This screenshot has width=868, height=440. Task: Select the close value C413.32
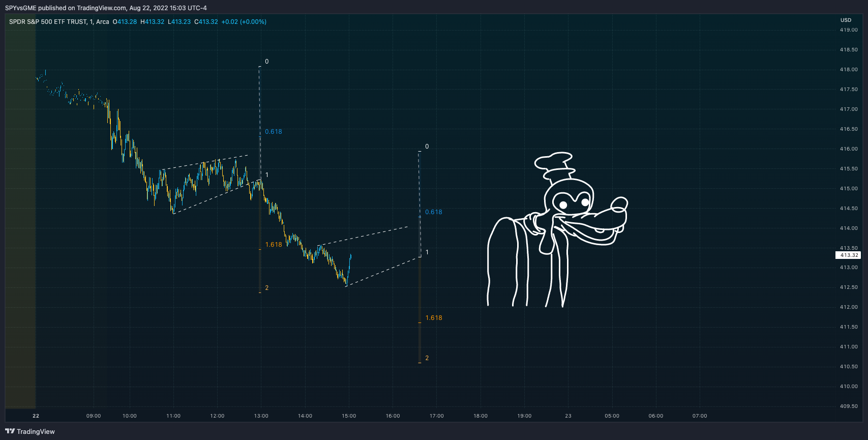[206, 22]
